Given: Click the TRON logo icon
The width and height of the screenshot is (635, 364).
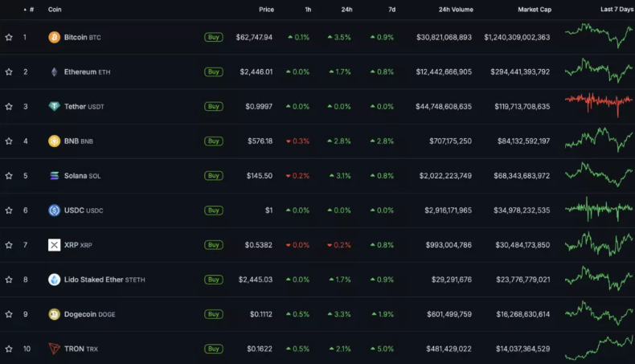Looking at the screenshot, I should tap(55, 349).
